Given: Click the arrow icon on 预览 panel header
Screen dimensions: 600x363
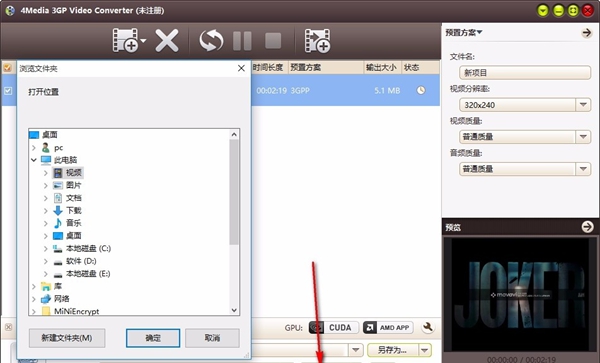Looking at the screenshot, I should tap(587, 227).
